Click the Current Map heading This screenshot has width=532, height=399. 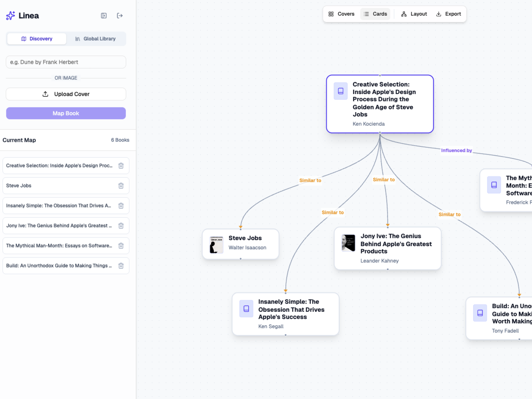[x=19, y=140]
